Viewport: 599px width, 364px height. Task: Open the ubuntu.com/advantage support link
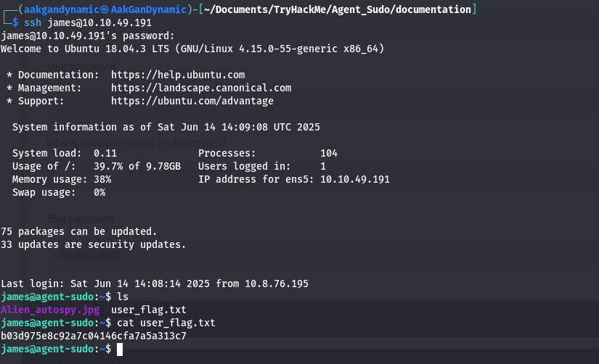pyautogui.click(x=192, y=101)
